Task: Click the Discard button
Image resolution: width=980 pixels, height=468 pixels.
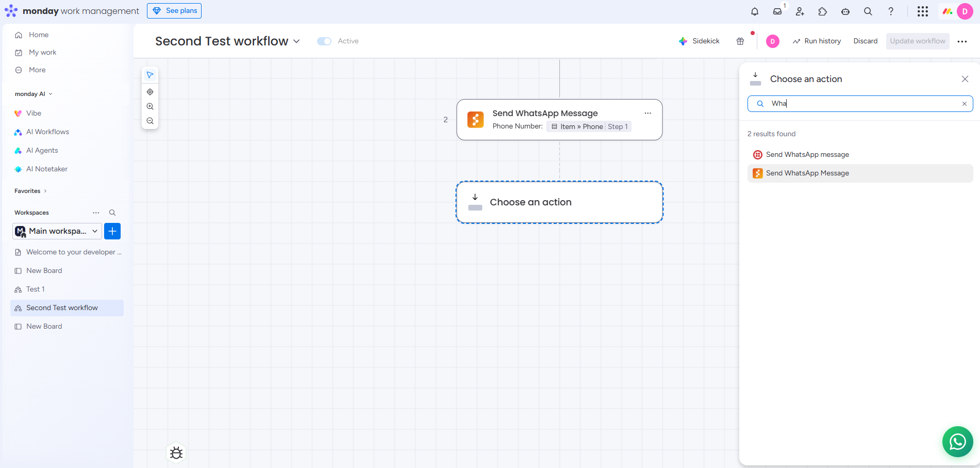Action: tap(865, 41)
